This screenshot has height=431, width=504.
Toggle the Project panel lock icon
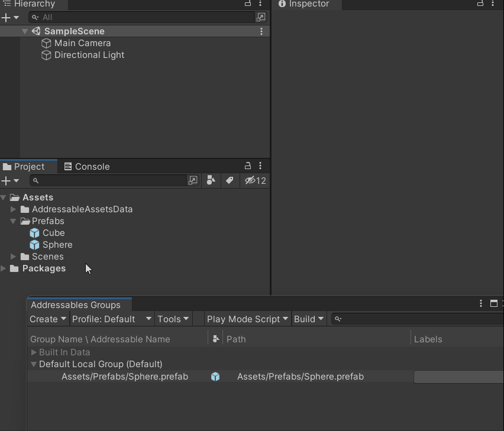(x=248, y=166)
